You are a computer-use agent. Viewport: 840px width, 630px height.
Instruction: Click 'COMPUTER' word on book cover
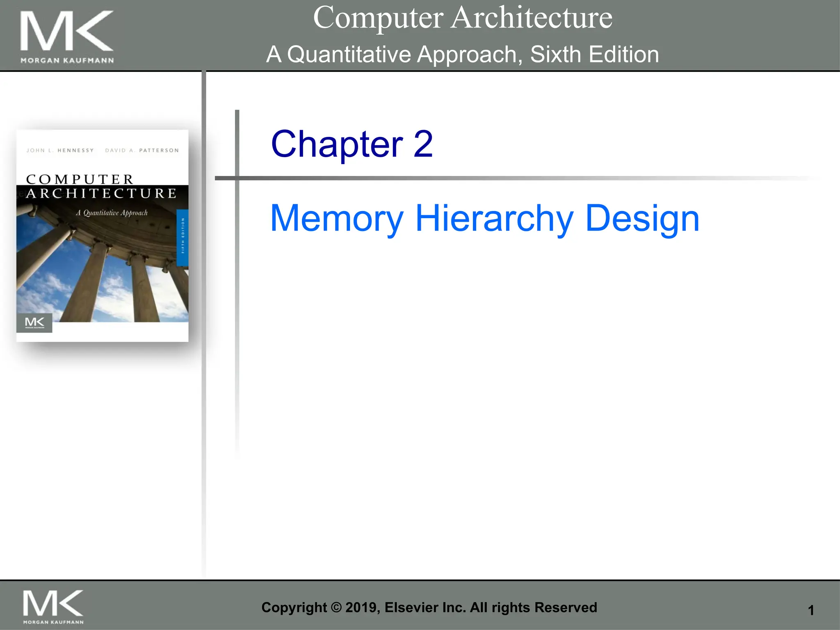click(80, 179)
